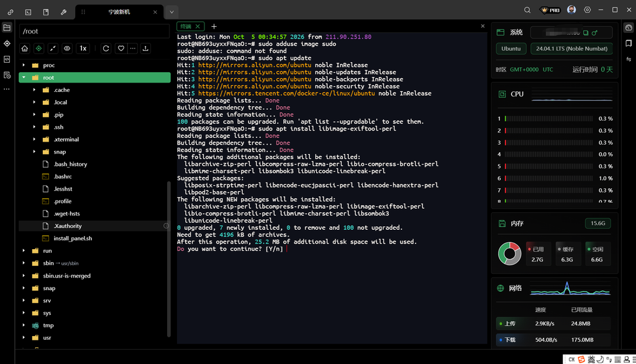The width and height of the screenshot is (636, 364).
Task: Open the search icon in the title bar
Action: pyautogui.click(x=527, y=10)
